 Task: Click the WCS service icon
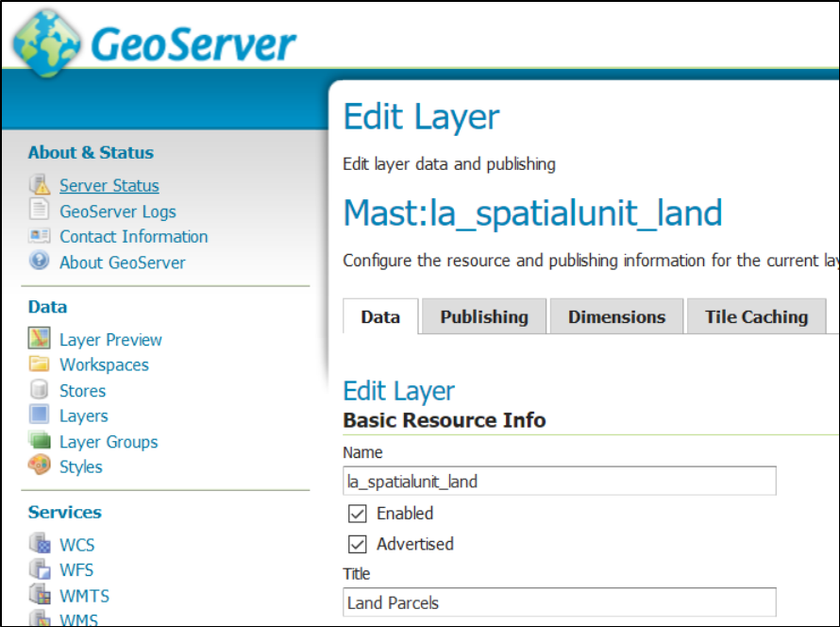(x=39, y=544)
